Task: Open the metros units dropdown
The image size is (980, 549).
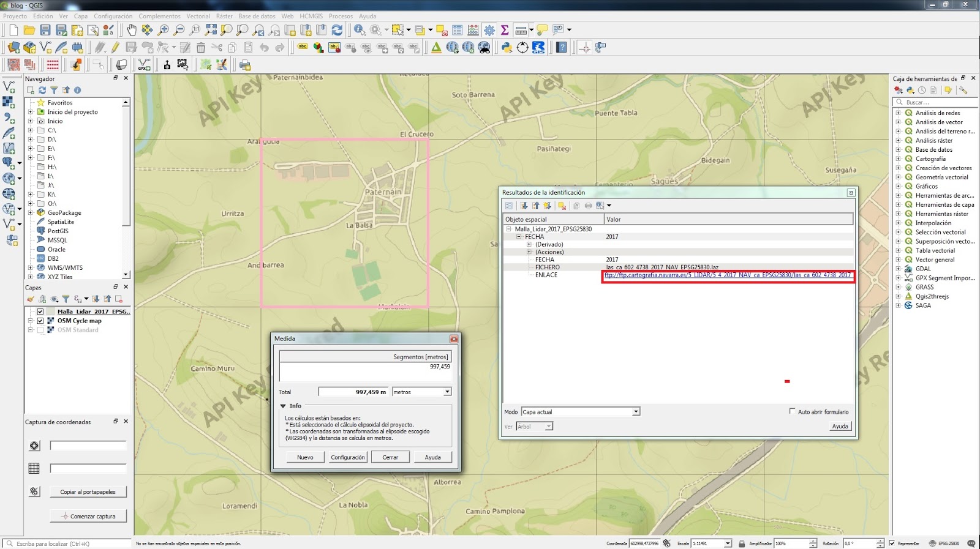Action: pos(422,392)
